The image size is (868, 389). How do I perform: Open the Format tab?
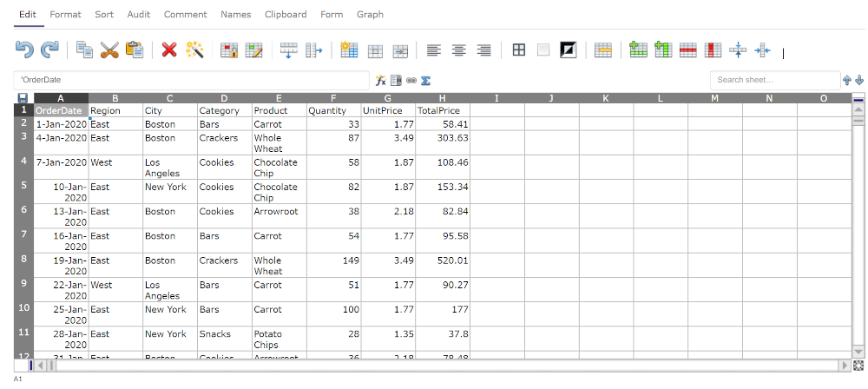tap(65, 15)
